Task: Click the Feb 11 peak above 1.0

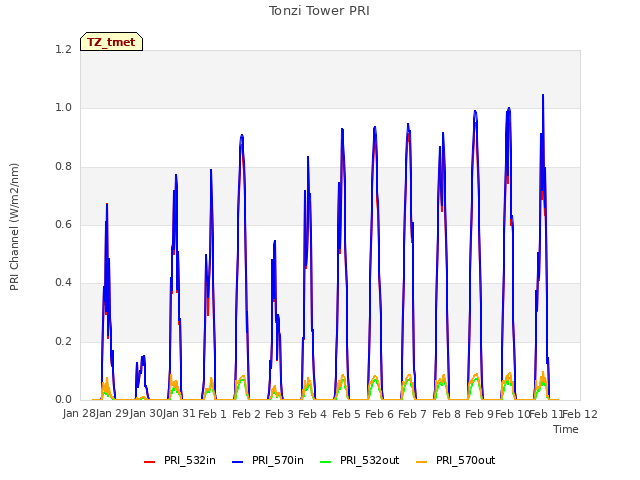Action: (x=543, y=96)
